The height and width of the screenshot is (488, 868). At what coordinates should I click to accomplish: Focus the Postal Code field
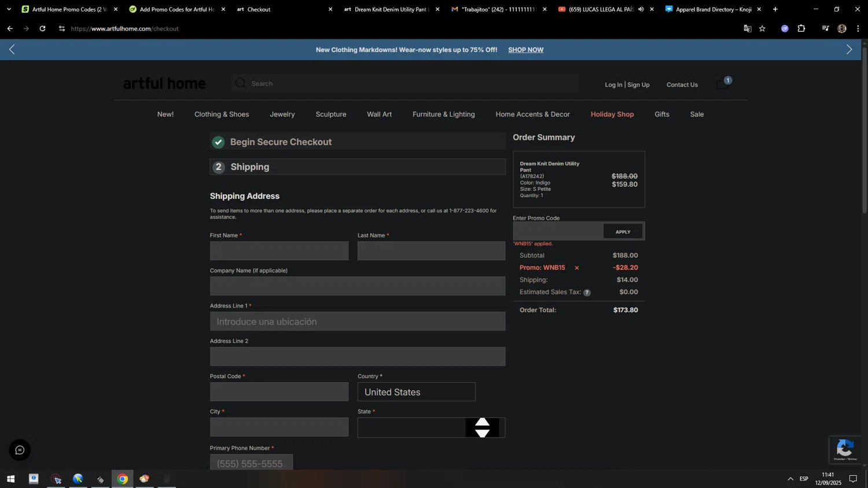tap(279, 392)
